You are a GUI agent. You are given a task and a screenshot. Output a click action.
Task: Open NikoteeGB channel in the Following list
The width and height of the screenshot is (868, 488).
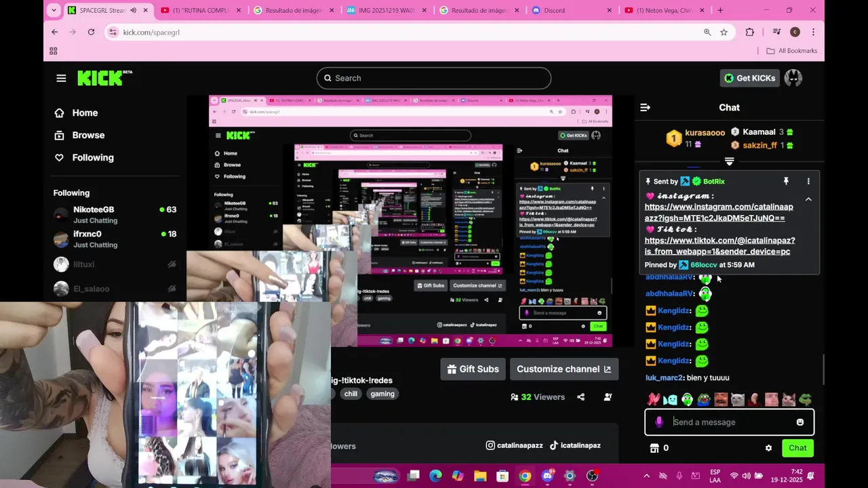click(115, 215)
